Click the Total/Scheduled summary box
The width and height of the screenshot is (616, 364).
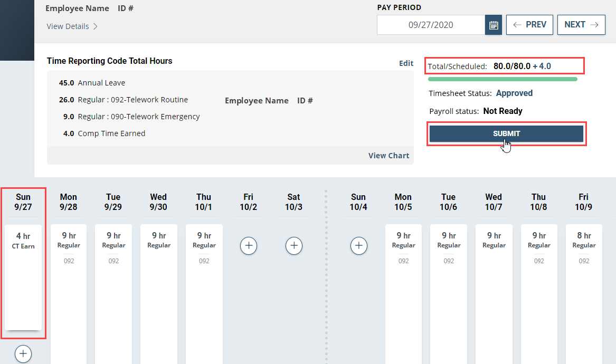coord(504,65)
